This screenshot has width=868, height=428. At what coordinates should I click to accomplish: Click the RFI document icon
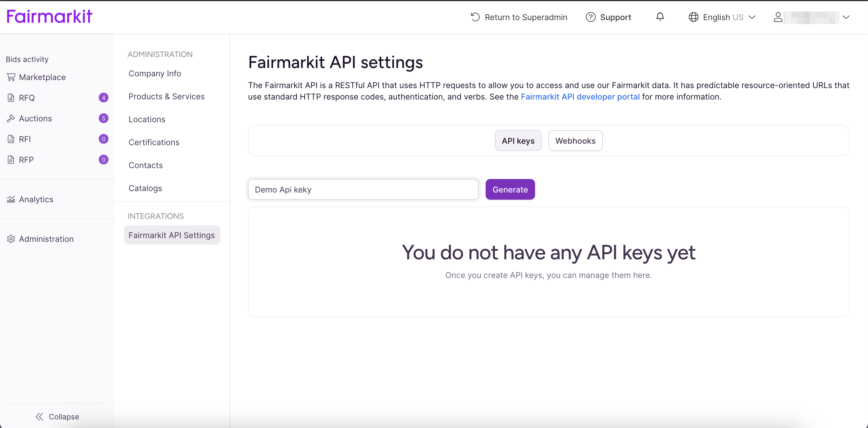click(x=11, y=139)
